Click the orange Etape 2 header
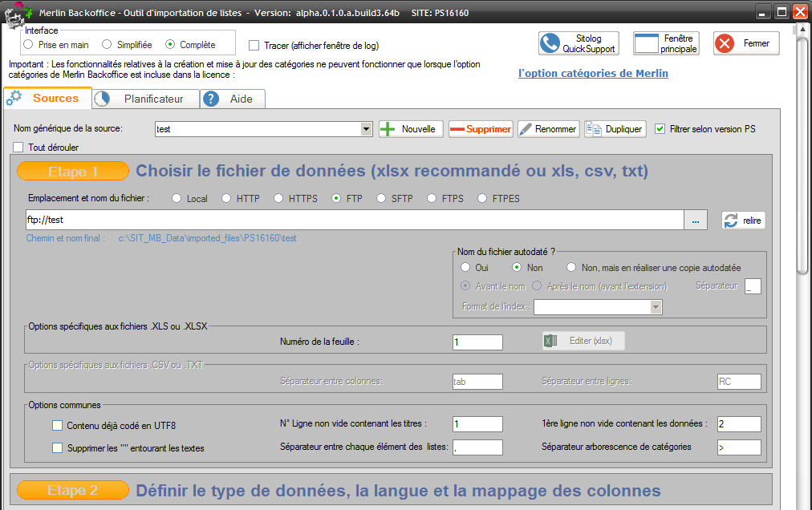This screenshot has width=812, height=510. tap(73, 490)
